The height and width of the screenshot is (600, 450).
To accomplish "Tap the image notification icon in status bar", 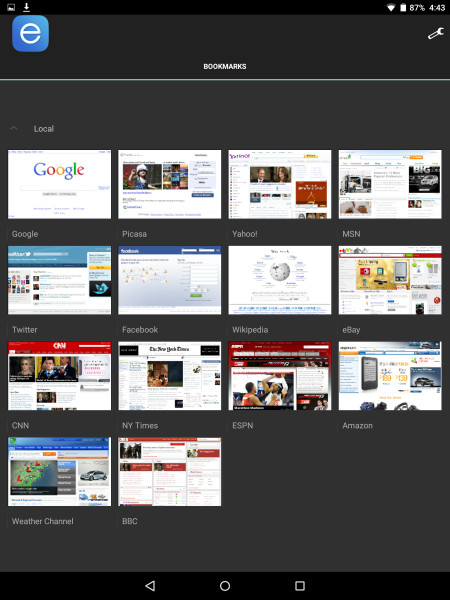I will click(11, 7).
